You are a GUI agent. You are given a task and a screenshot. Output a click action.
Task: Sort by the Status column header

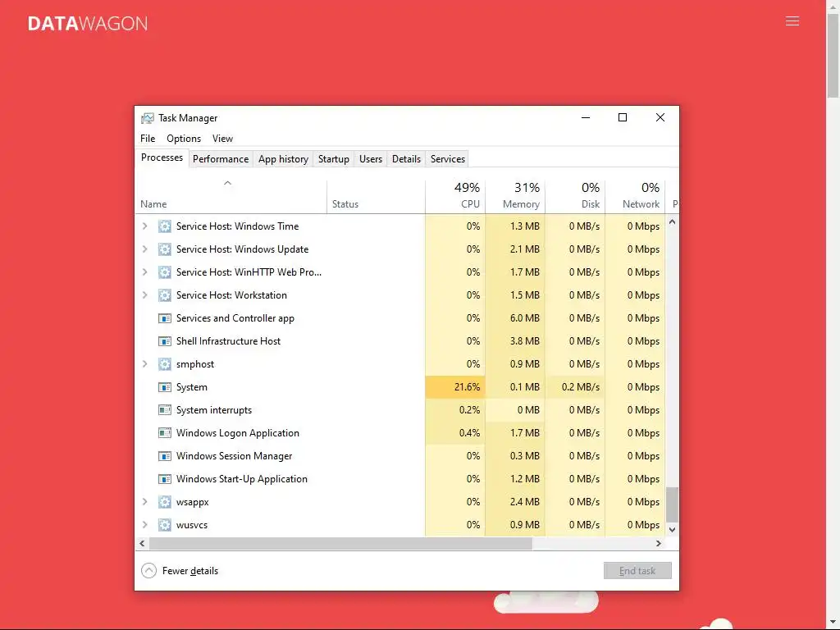pyautogui.click(x=376, y=195)
